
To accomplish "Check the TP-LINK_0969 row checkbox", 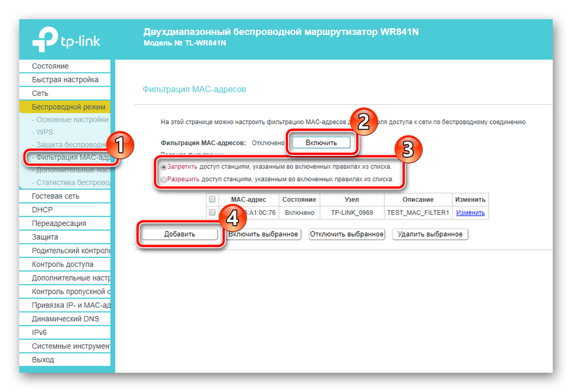I will [211, 213].
